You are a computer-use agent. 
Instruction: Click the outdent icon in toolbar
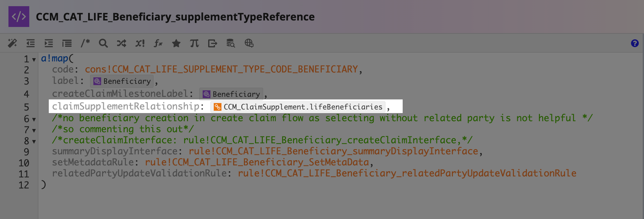[x=31, y=43]
